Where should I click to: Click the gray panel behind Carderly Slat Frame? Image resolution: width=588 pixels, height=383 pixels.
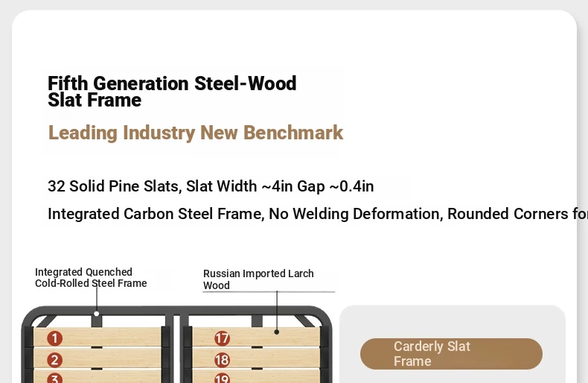(x=453, y=344)
